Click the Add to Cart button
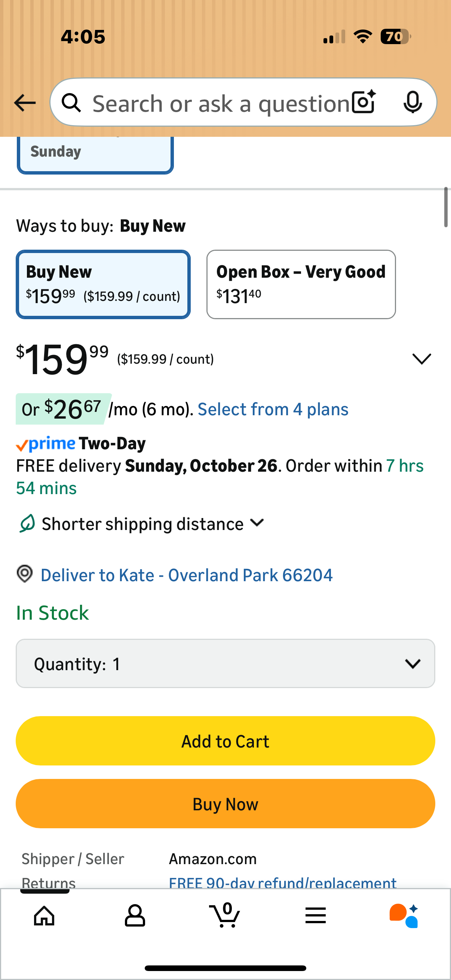Image resolution: width=451 pixels, height=980 pixels. (225, 741)
